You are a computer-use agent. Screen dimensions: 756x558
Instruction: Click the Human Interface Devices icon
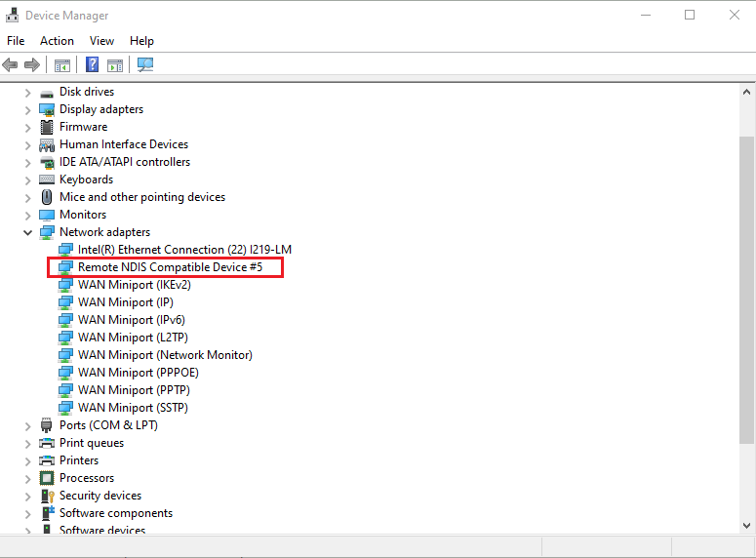[x=47, y=144]
